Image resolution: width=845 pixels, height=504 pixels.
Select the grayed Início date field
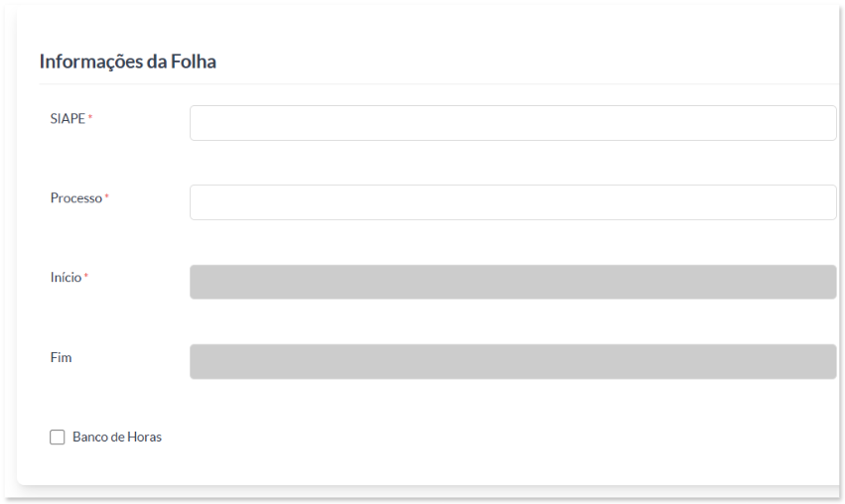pos(513,282)
